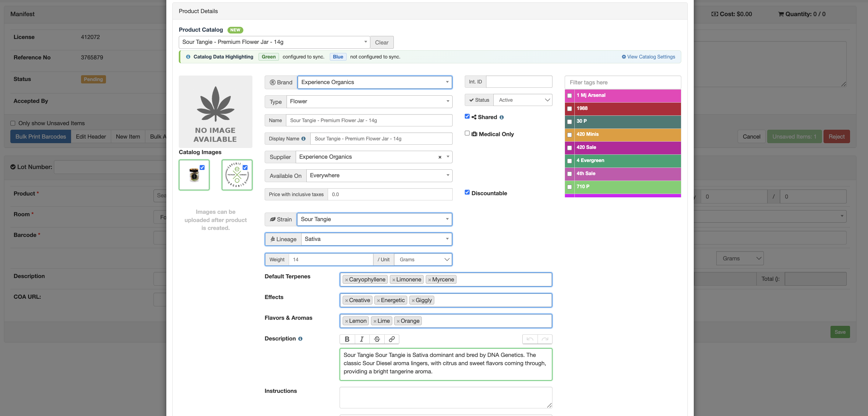Remove the Lime flavor tag

tap(375, 321)
